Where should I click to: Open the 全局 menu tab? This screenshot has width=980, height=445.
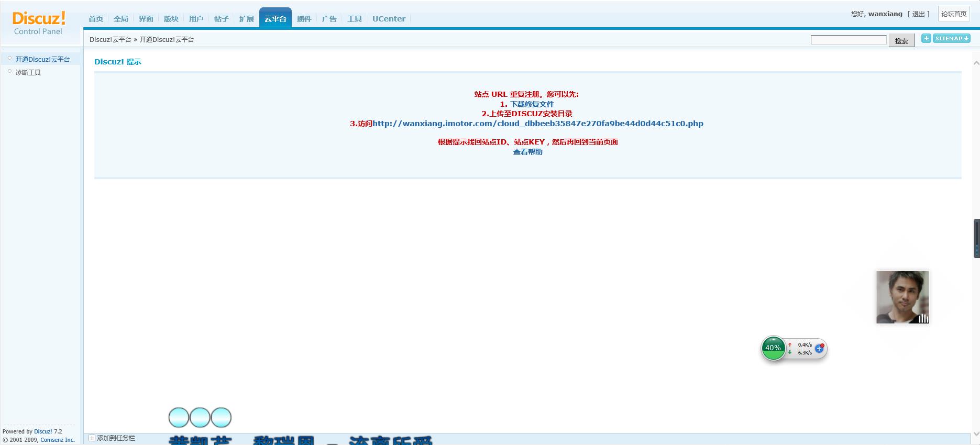click(121, 19)
